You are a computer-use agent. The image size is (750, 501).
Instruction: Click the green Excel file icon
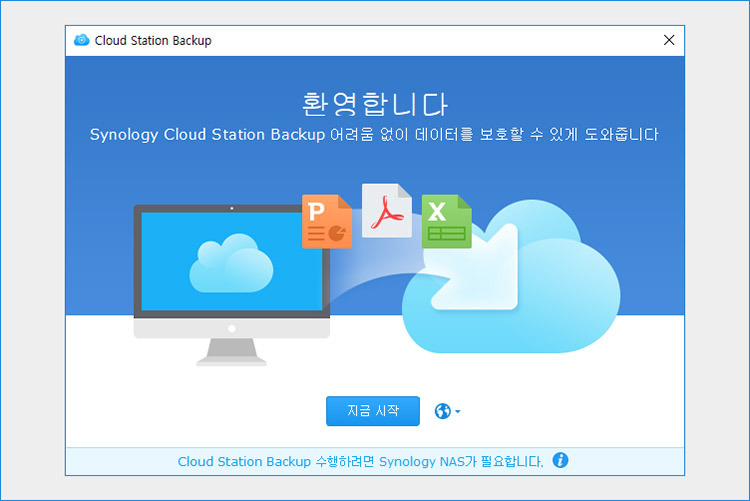(446, 222)
